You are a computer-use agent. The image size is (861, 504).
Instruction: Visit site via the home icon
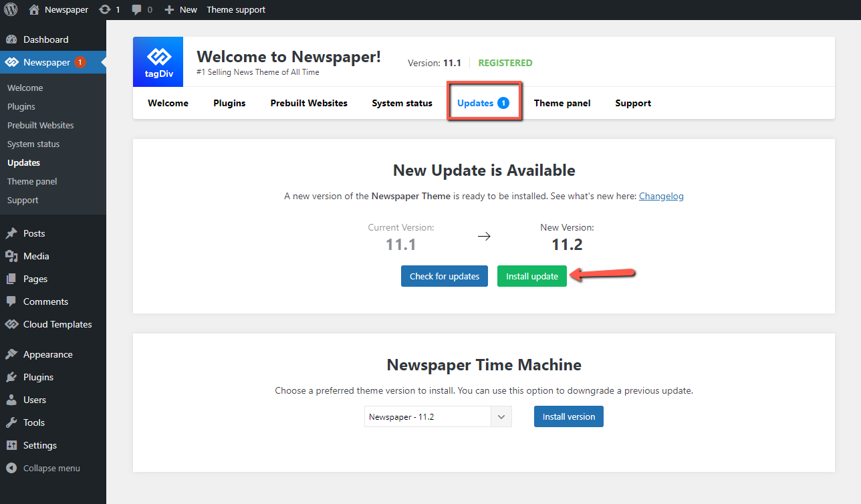pyautogui.click(x=34, y=9)
